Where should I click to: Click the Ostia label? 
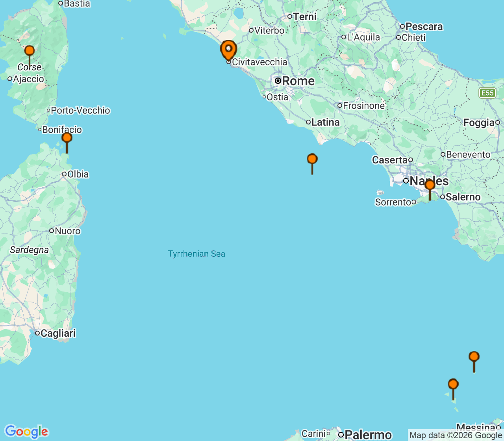(x=278, y=97)
